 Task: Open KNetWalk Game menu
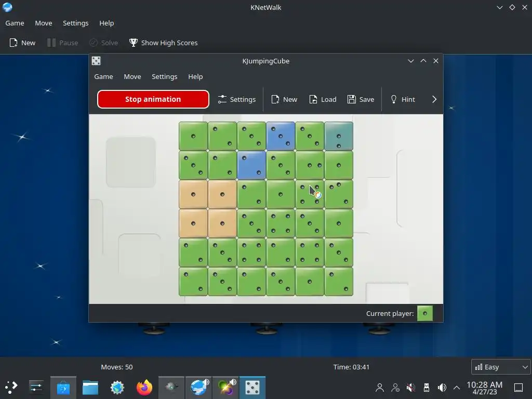[15, 23]
